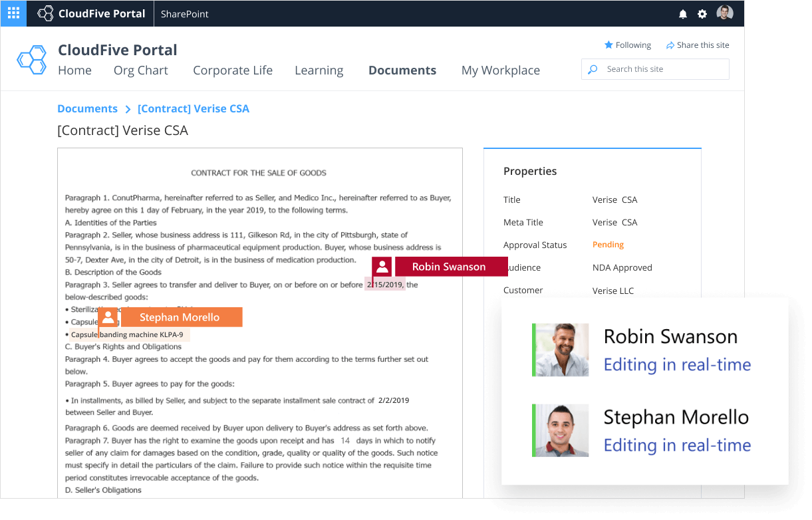Click Stephan Morello's profile photo
The width and height of the screenshot is (812, 520).
pyautogui.click(x=561, y=430)
